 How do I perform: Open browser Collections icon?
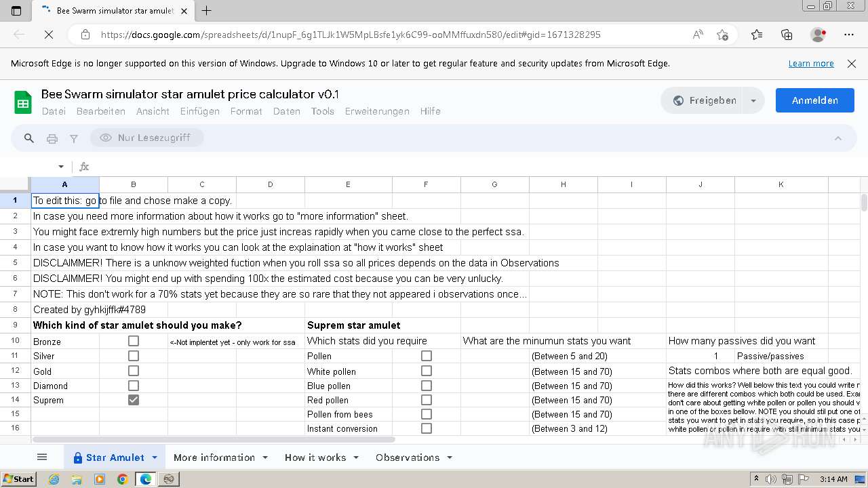(787, 35)
